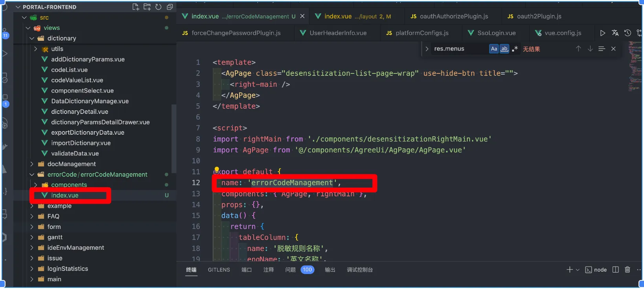Collapse the dictionary folder
This screenshot has width=644, height=289.
tap(32, 38)
